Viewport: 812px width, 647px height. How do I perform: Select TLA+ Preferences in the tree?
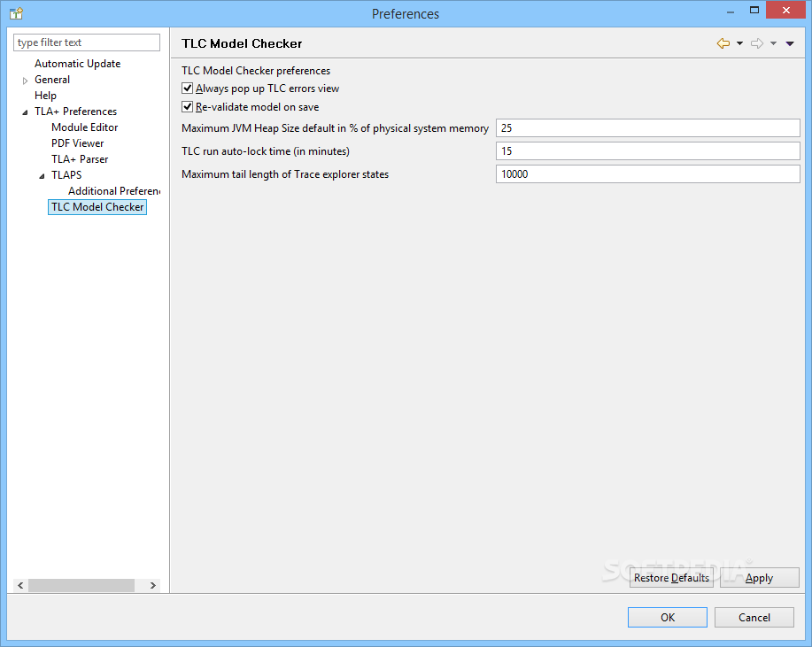[75, 112]
